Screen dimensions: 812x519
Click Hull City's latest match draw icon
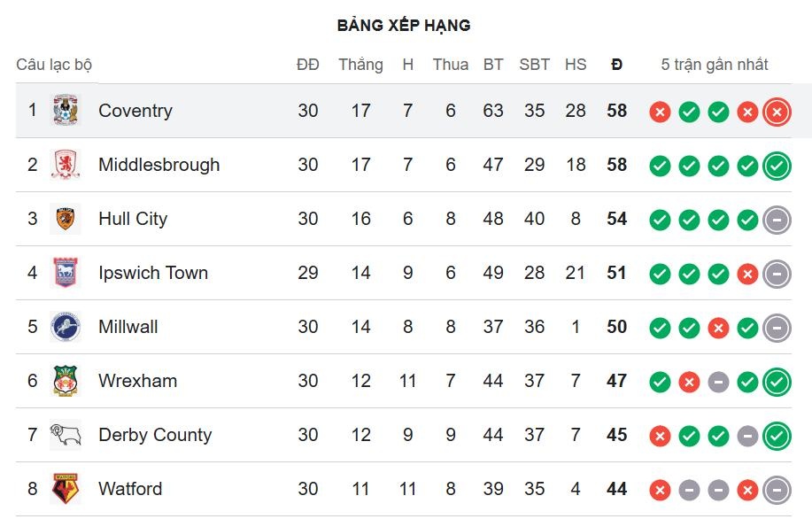[777, 220]
